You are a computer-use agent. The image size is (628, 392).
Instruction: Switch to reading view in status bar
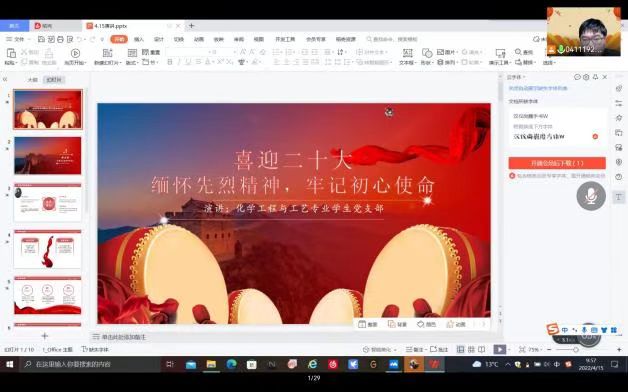[x=481, y=350]
